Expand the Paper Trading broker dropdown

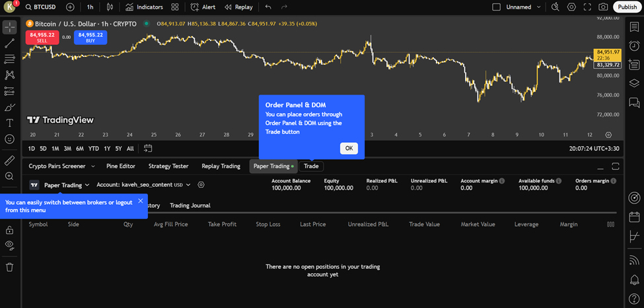[67, 185]
